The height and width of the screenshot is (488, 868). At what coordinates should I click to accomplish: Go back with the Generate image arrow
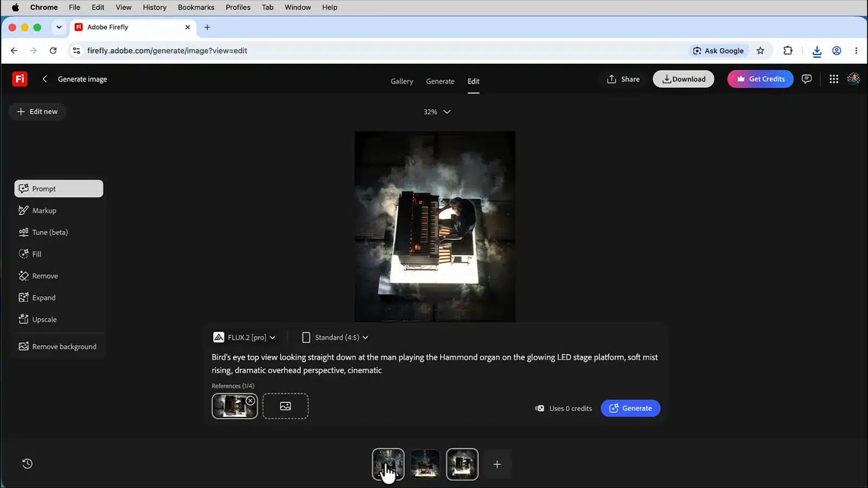pos(44,79)
